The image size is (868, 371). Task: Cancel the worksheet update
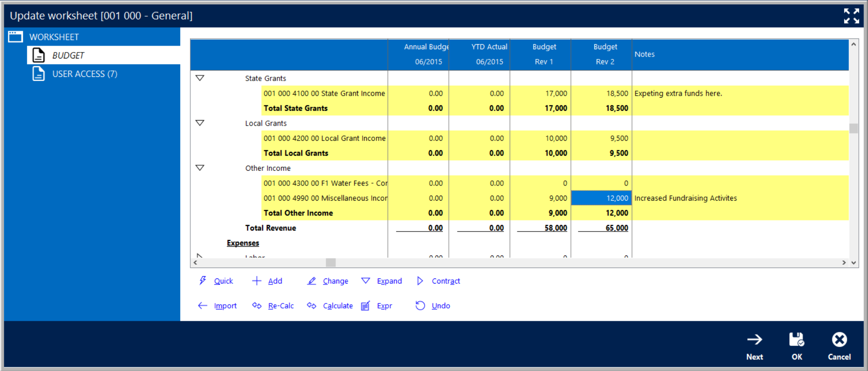click(x=839, y=346)
